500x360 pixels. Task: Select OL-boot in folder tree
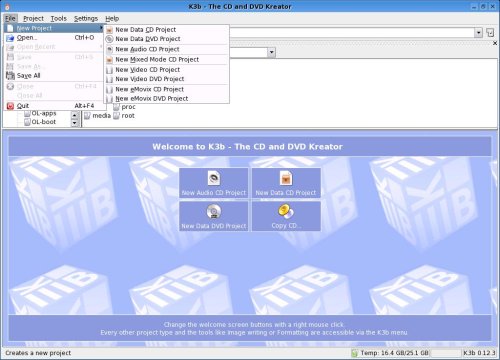coord(44,122)
